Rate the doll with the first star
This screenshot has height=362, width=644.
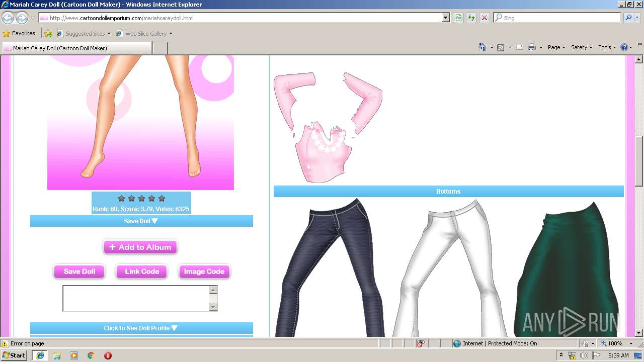[121, 199]
